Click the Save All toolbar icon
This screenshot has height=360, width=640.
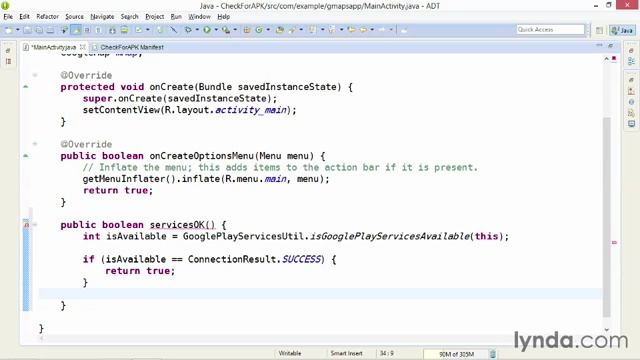(x=39, y=30)
